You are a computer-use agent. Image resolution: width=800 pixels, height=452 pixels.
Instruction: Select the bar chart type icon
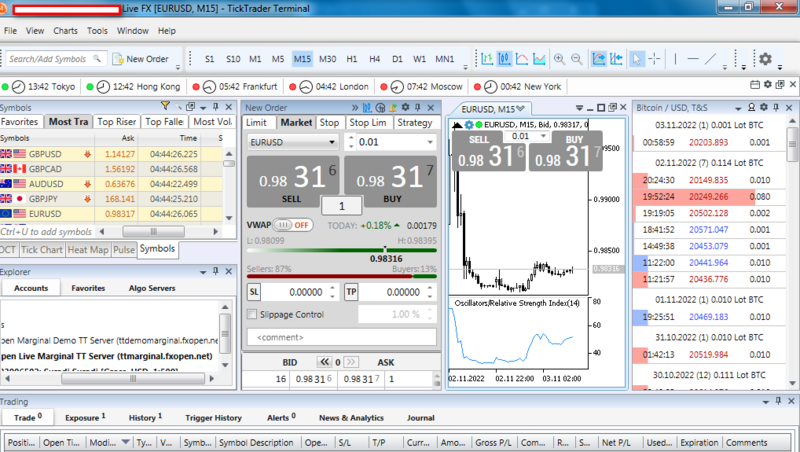487,59
